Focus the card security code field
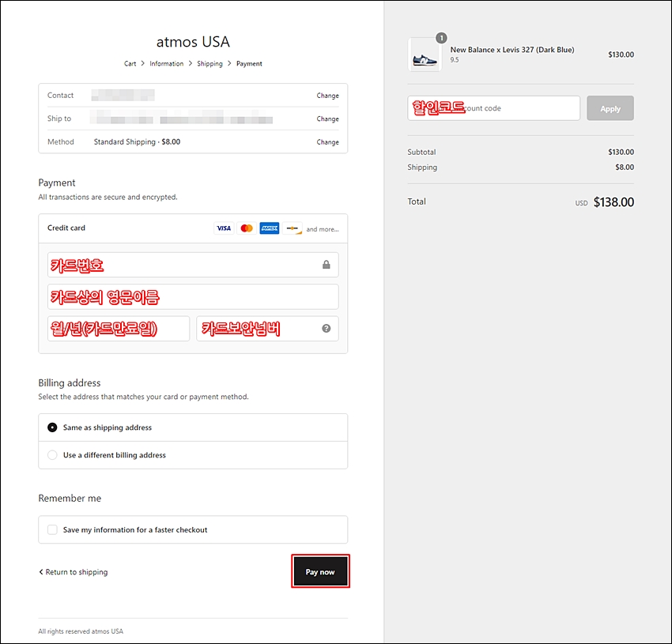Screen dimensions: 672x644 click(267, 329)
